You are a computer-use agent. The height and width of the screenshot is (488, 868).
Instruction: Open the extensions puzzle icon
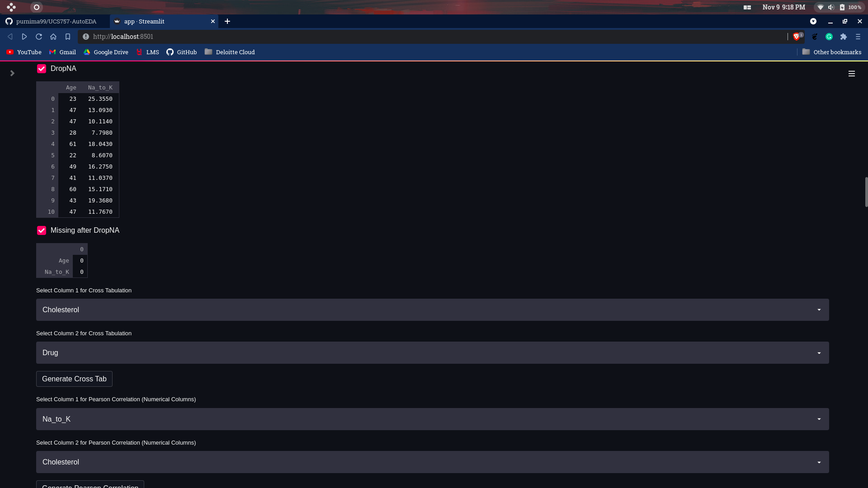[x=844, y=37]
